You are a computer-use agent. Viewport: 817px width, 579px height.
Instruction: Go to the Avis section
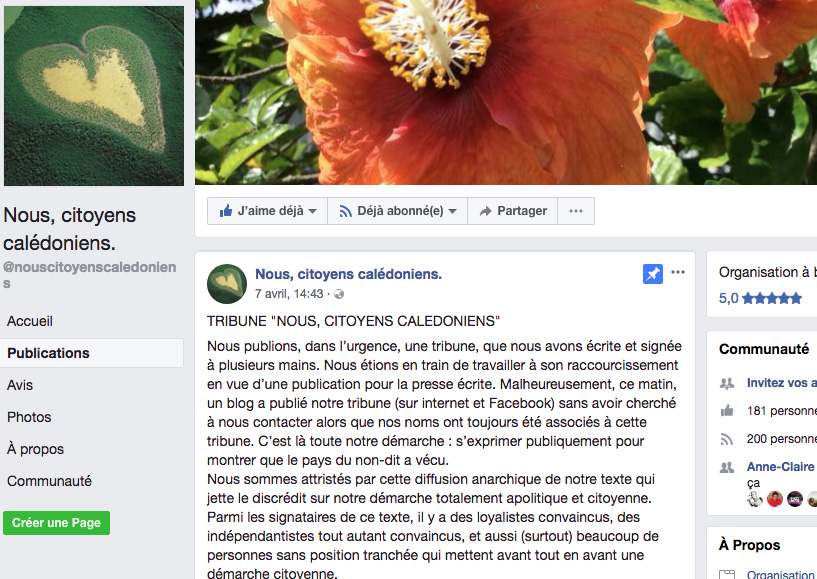[x=20, y=385]
